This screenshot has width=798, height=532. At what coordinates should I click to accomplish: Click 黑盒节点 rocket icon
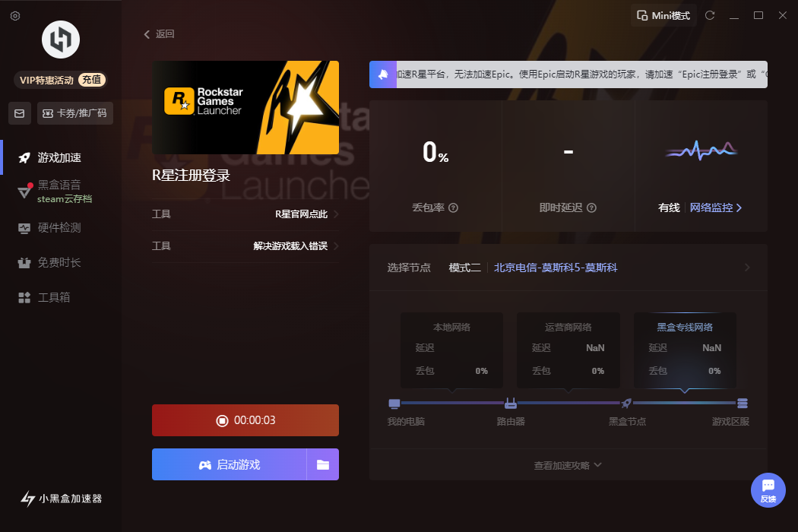click(626, 404)
